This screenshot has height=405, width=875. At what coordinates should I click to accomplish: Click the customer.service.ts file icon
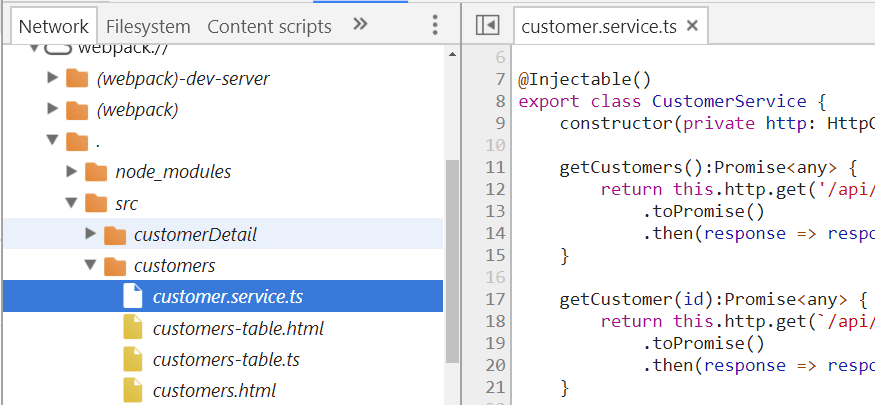pos(133,296)
